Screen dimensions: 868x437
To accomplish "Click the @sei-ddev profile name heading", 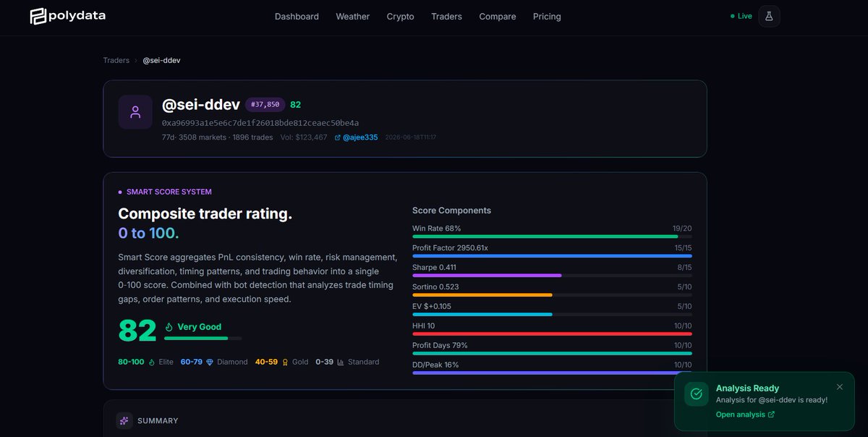I will coord(201,105).
